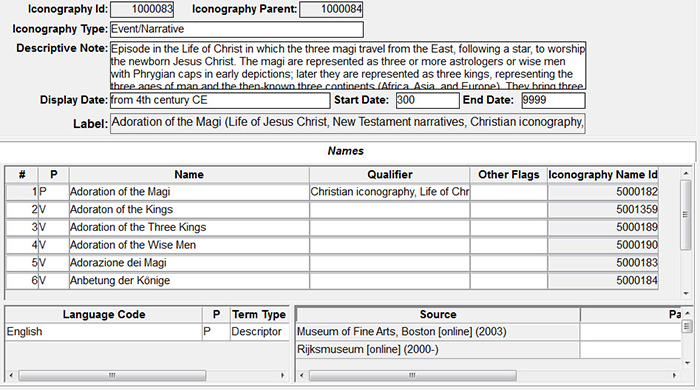Click the Start Date field showing 300
This screenshot has width=700, height=390.
click(427, 100)
